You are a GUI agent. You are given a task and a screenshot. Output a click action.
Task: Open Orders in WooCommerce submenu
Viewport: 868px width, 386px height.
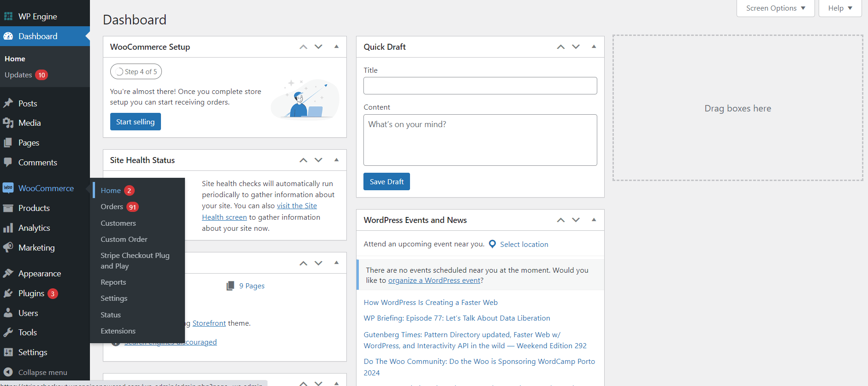pyautogui.click(x=112, y=207)
